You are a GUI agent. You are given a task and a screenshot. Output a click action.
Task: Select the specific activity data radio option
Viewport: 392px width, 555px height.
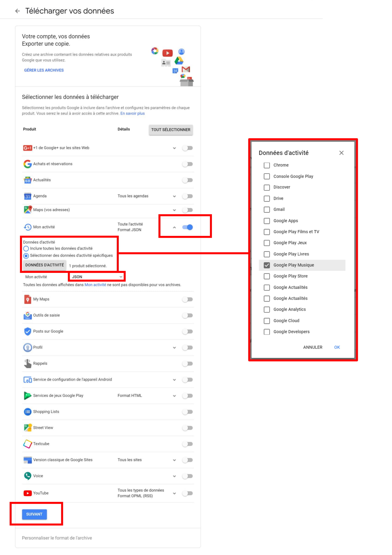coord(26,256)
